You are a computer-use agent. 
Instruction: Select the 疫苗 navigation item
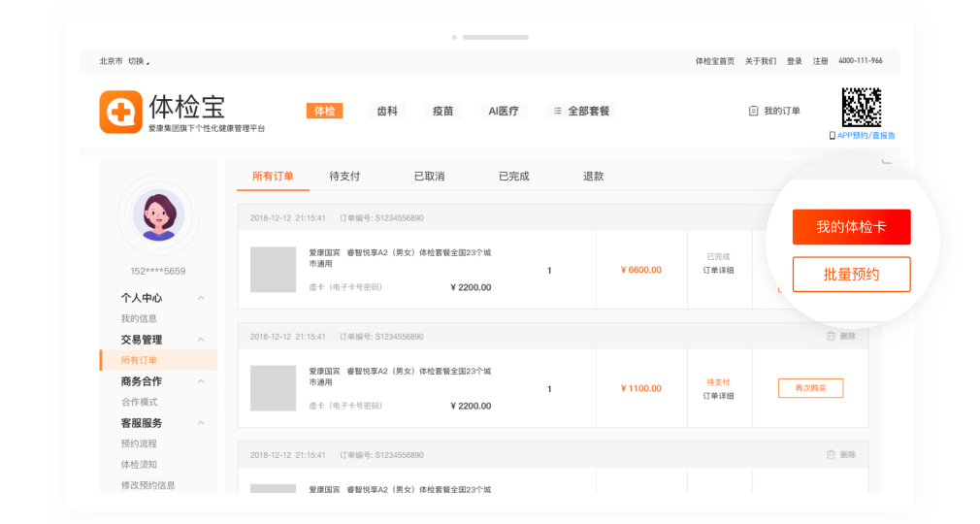(x=442, y=111)
